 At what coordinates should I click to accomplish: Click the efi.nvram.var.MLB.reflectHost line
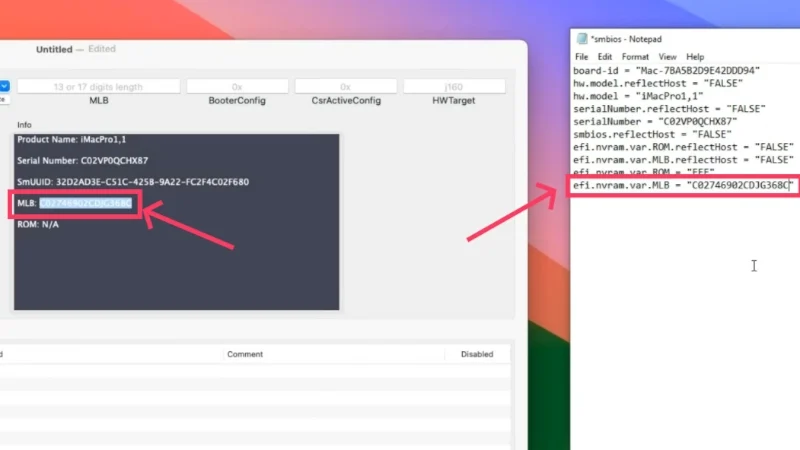click(x=683, y=160)
